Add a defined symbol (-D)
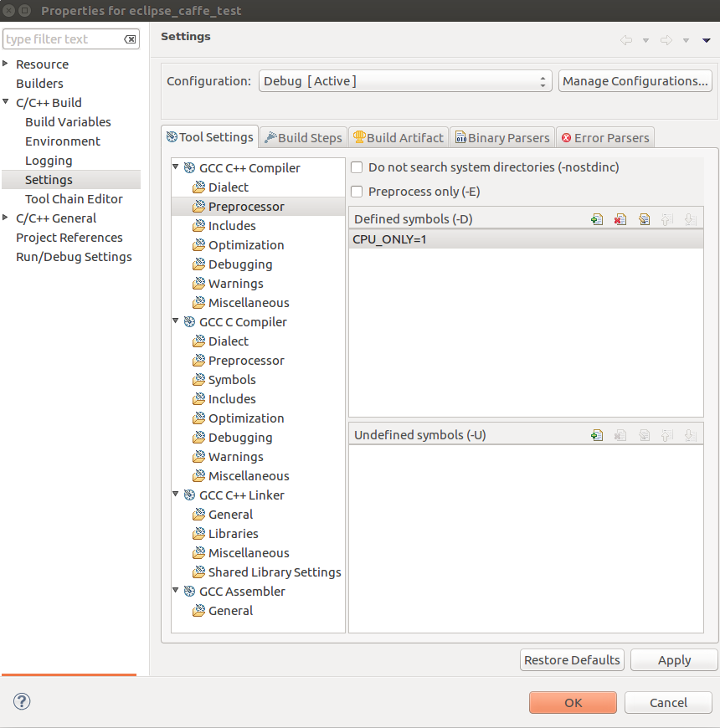 tap(597, 219)
